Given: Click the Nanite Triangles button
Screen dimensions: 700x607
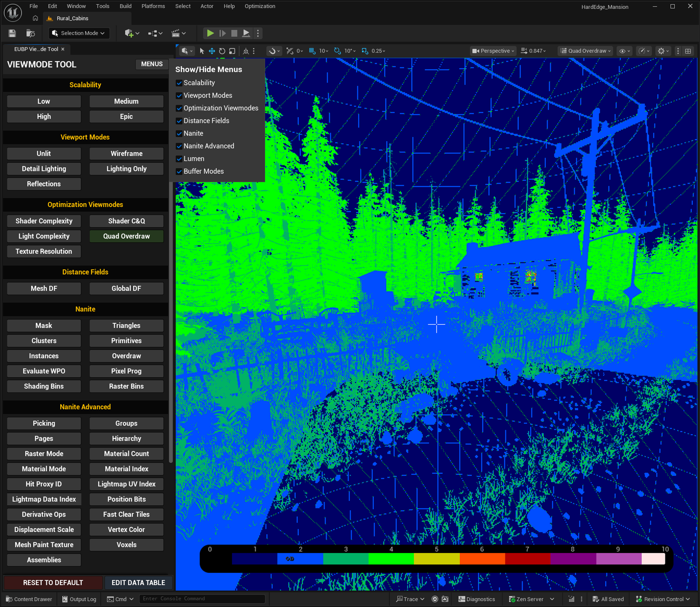Looking at the screenshot, I should [x=126, y=325].
